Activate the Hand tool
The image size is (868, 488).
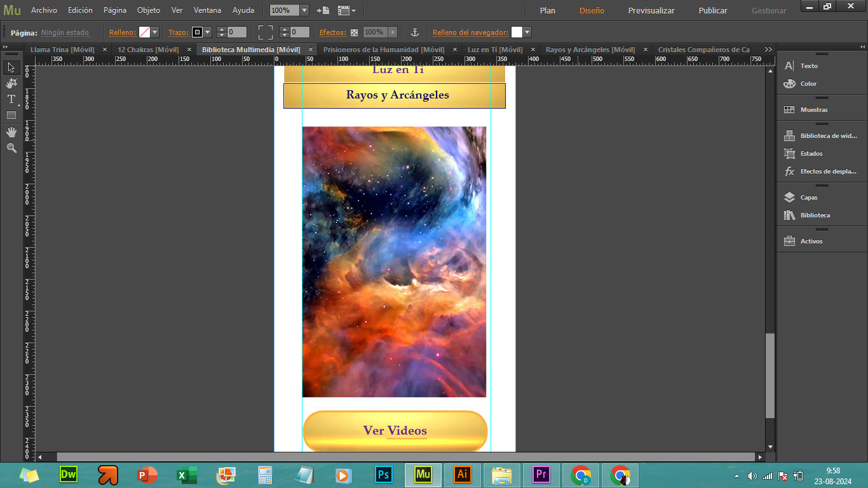coord(11,132)
